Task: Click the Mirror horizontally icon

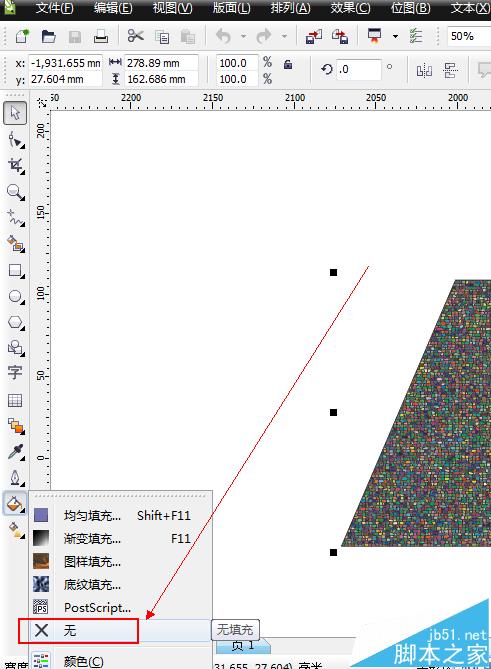Action: click(424, 70)
